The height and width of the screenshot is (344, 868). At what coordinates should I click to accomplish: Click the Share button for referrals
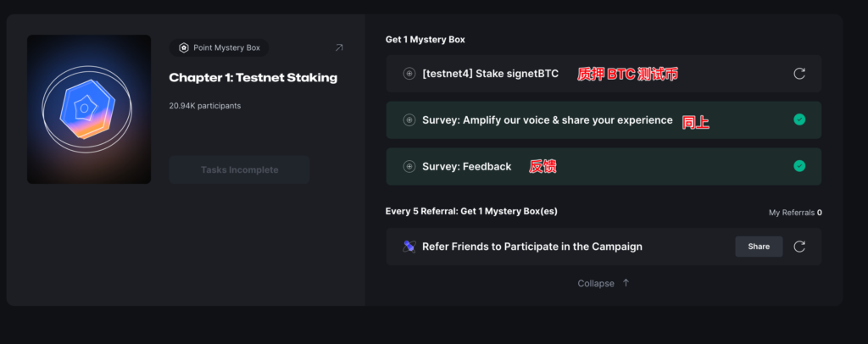tap(759, 247)
